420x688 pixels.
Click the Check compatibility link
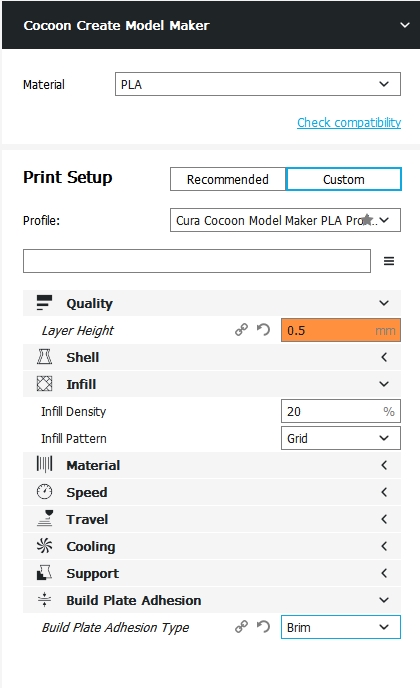[x=349, y=122]
